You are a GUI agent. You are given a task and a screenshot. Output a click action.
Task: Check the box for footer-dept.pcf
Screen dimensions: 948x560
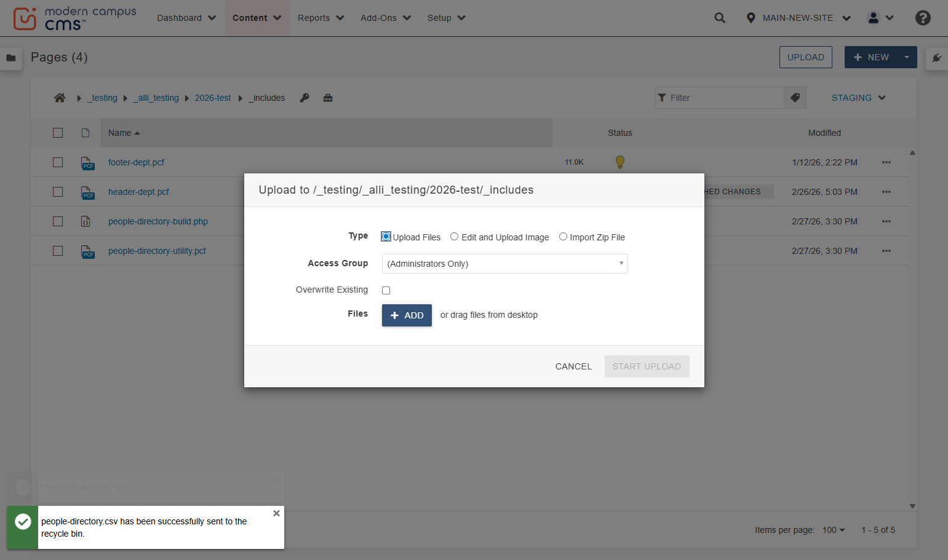[x=58, y=162]
